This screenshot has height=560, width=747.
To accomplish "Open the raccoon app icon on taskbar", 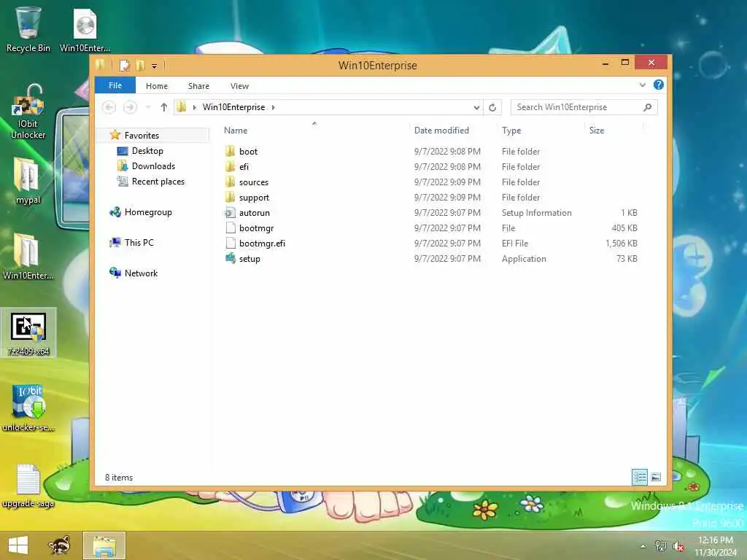I will tap(59, 545).
